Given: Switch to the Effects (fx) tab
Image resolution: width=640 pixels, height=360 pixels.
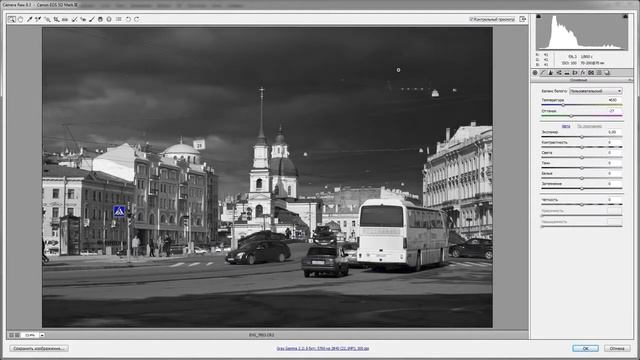Looking at the screenshot, I should tap(583, 73).
